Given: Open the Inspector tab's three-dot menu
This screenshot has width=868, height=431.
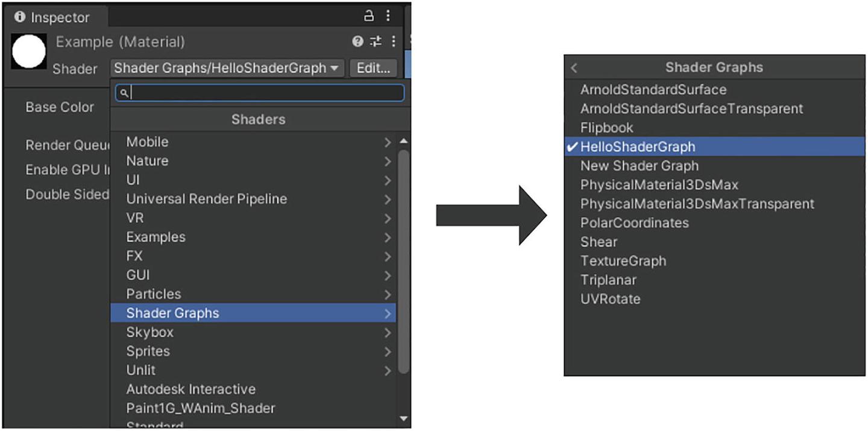Looking at the screenshot, I should click(388, 16).
